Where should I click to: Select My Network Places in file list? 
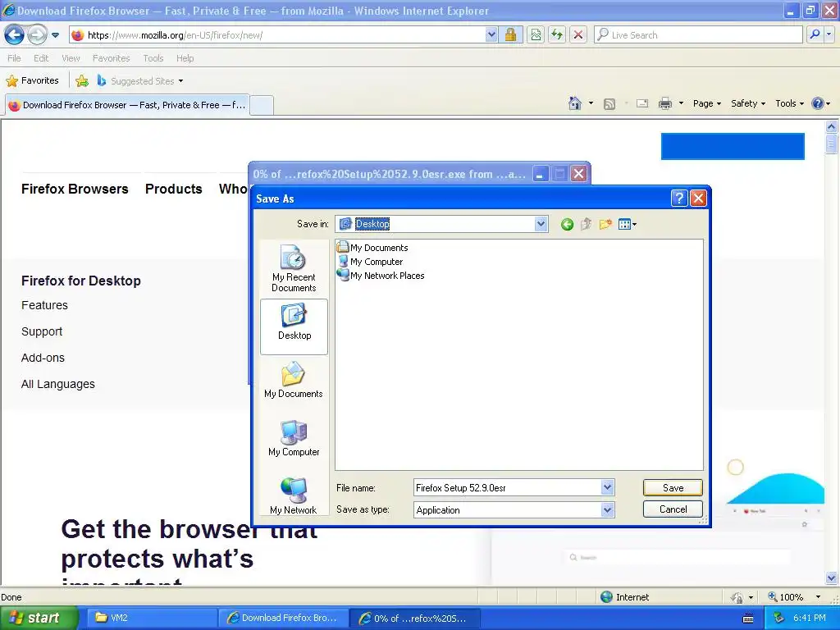(x=381, y=276)
